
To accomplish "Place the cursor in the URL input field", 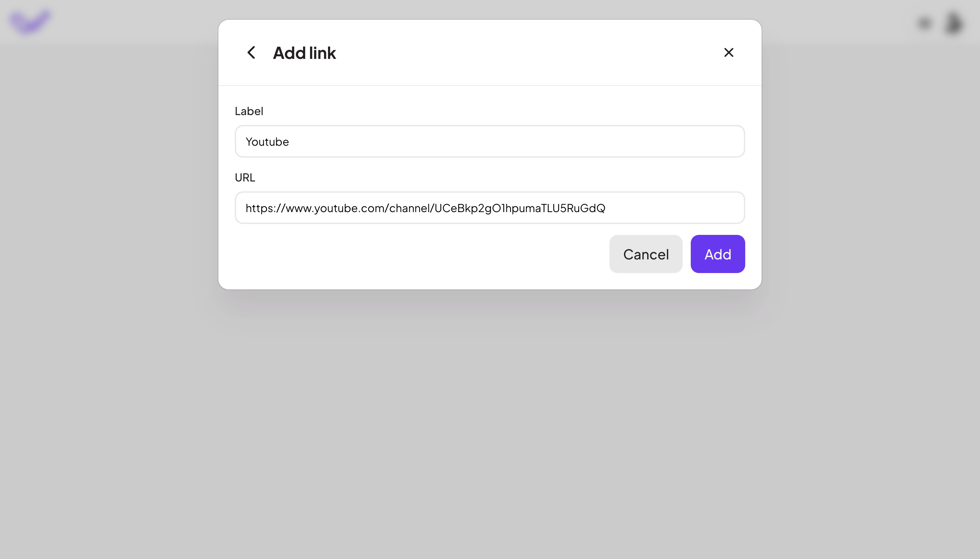I will point(490,208).
